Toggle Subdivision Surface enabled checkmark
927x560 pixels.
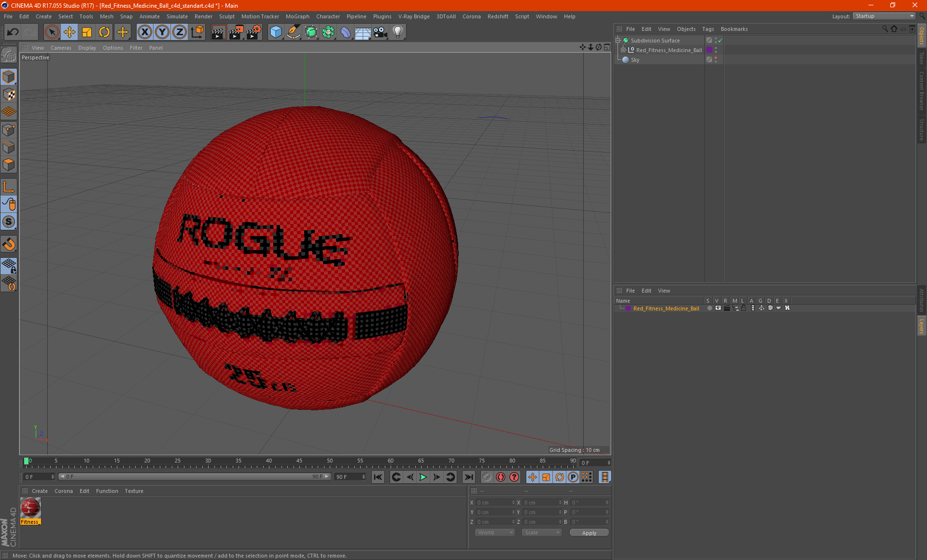point(720,41)
